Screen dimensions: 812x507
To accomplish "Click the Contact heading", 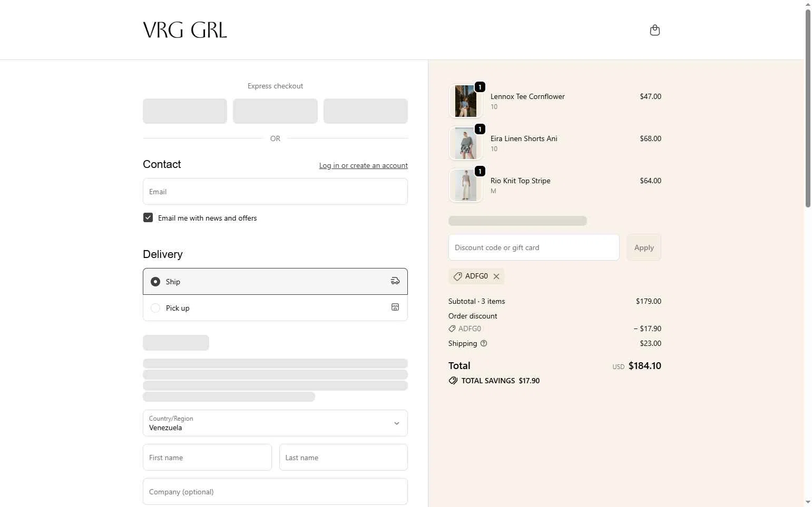I will click(162, 164).
